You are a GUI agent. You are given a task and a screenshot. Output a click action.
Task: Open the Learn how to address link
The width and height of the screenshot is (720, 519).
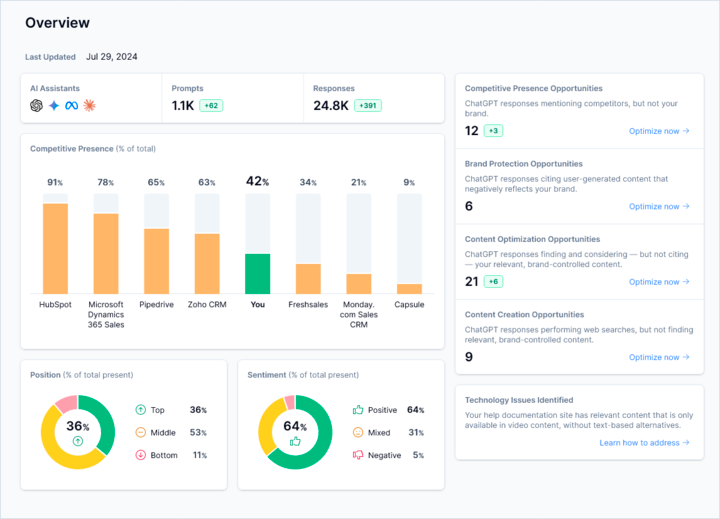point(644,443)
